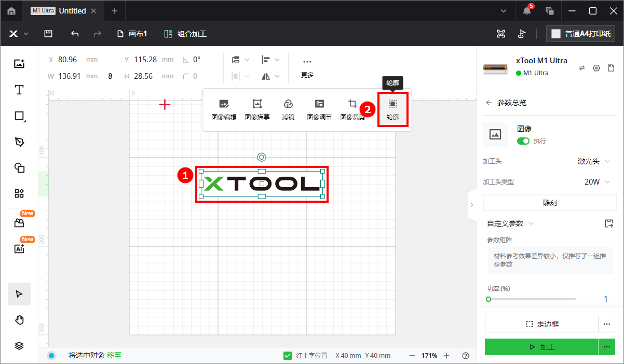Click the 轮廓 outline tool
Viewport: 624px width, 364px height.
coord(392,109)
